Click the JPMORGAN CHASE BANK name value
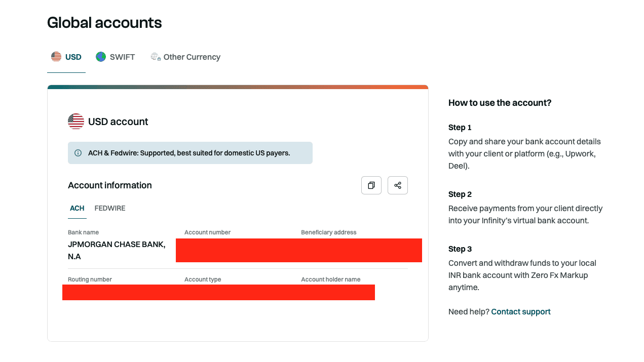This screenshot has width=644, height=362. point(117,251)
